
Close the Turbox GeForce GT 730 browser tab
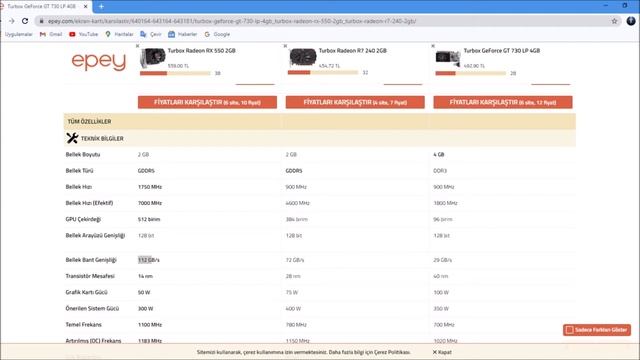[x=85, y=6]
